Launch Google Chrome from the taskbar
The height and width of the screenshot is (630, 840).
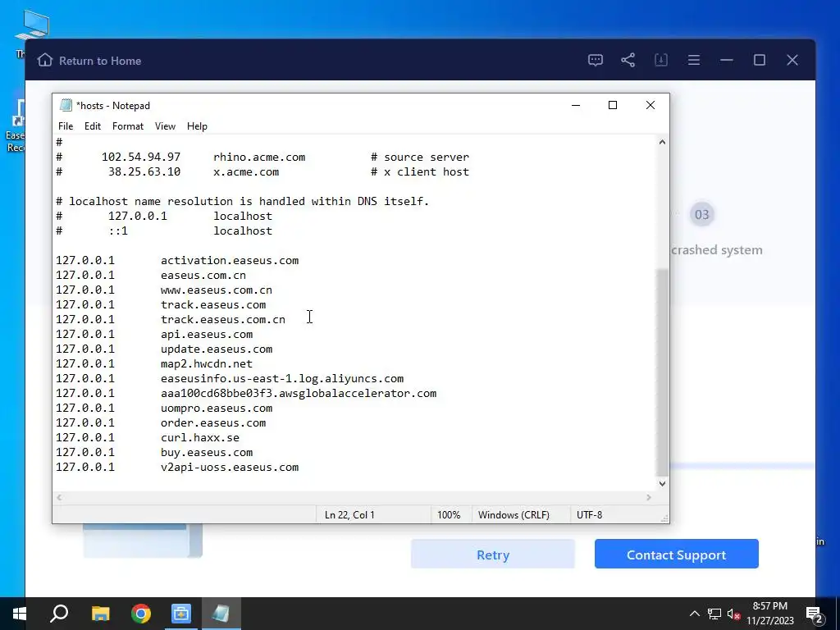click(141, 614)
